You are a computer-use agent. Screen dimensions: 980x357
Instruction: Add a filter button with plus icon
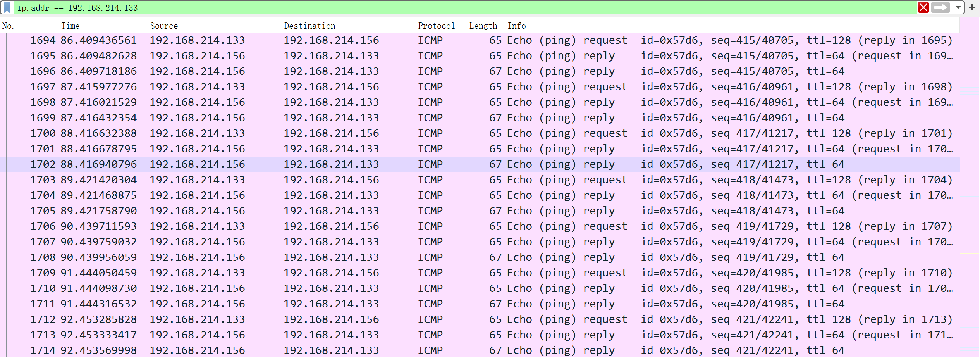point(972,7)
